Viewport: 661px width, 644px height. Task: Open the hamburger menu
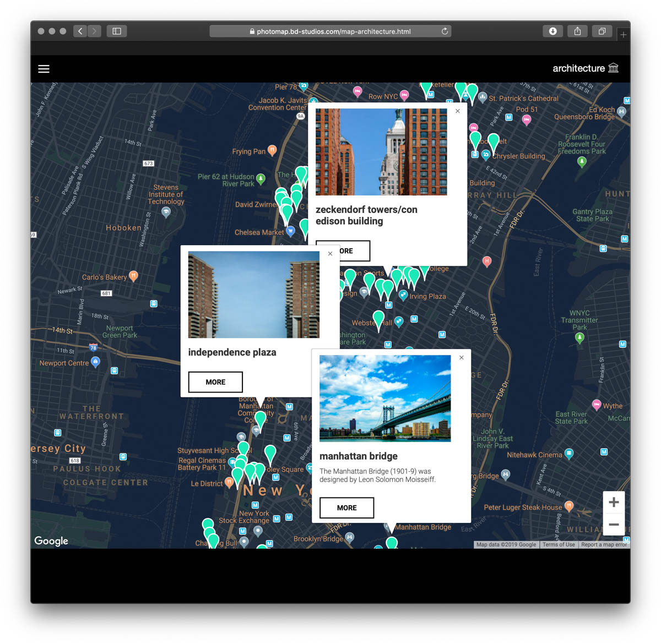[x=44, y=69]
